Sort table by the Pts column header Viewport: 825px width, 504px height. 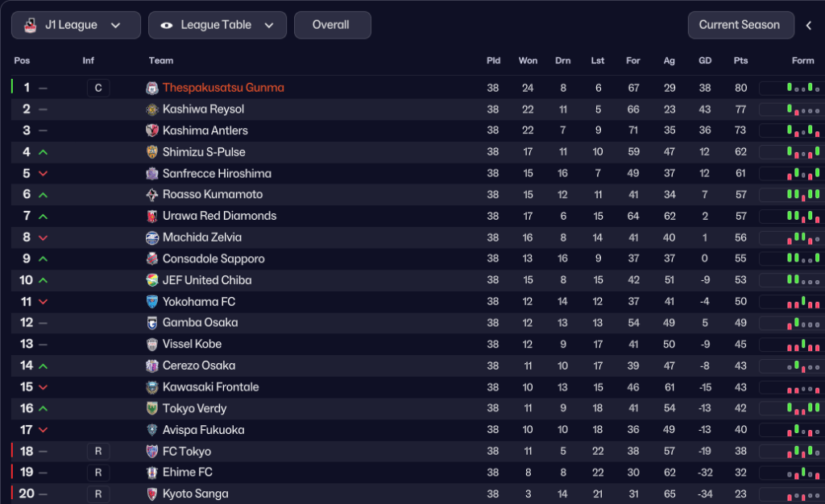click(x=740, y=60)
